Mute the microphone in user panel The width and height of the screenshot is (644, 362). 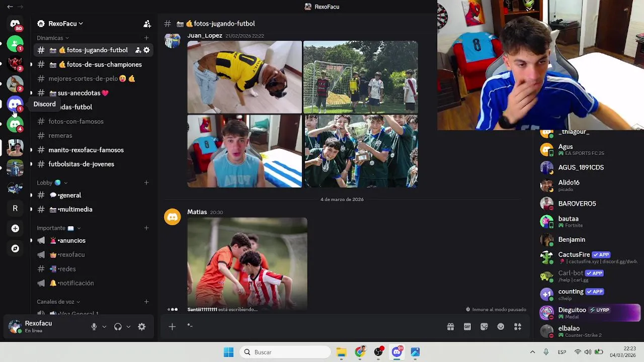click(x=94, y=327)
